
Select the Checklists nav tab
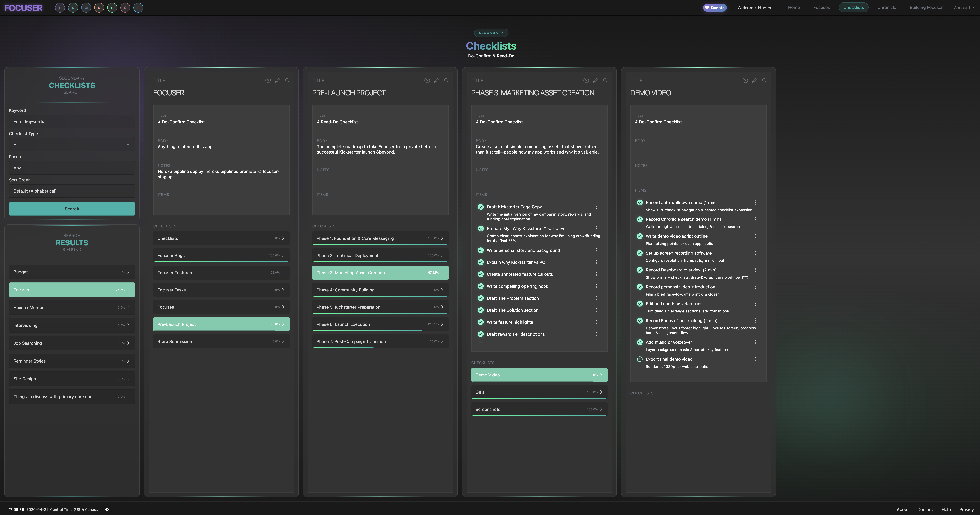pos(853,8)
